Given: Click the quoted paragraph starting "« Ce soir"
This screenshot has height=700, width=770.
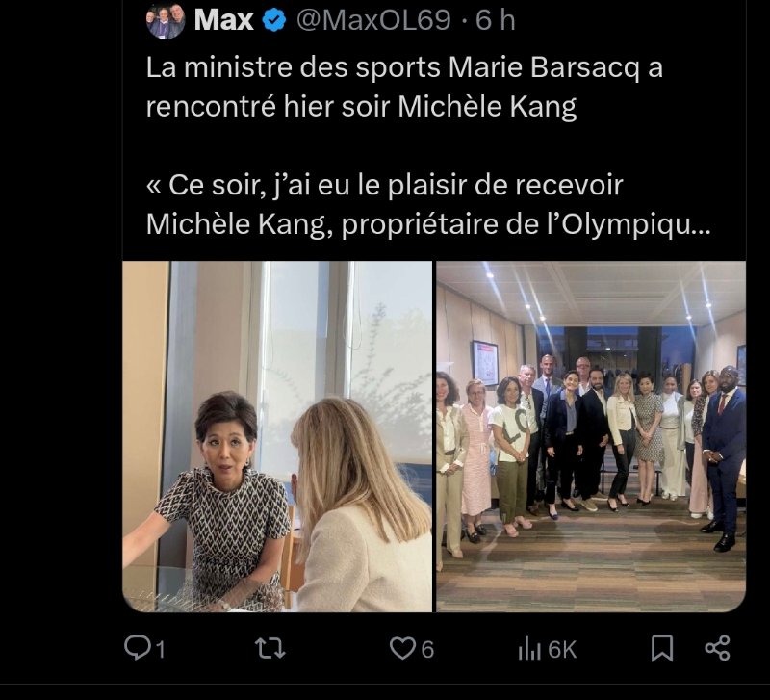Looking at the screenshot, I should click(x=385, y=185).
